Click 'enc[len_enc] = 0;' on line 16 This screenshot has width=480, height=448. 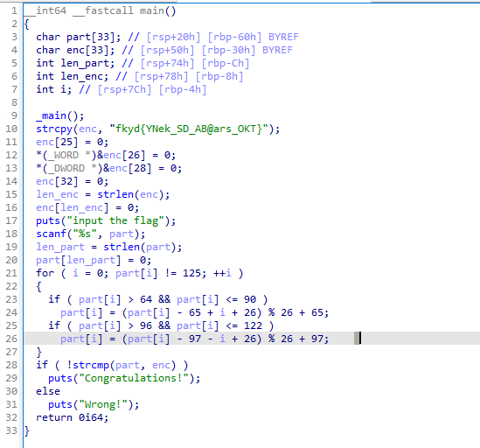point(87,207)
